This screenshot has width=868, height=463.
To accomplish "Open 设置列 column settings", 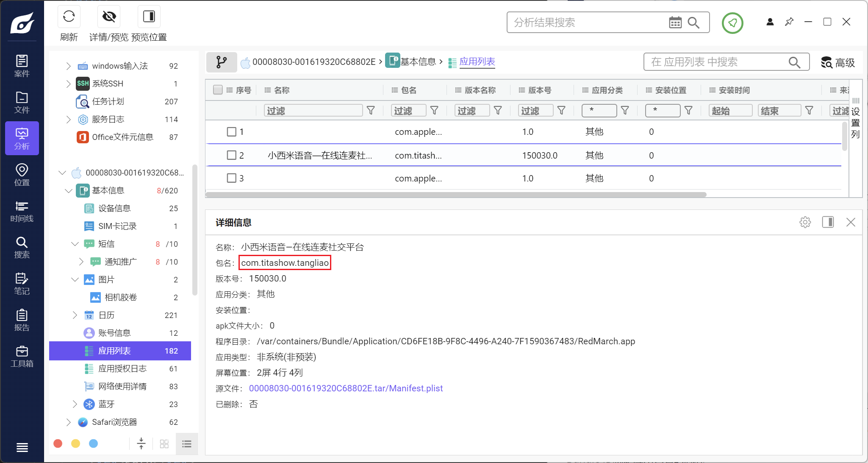I will (855, 119).
